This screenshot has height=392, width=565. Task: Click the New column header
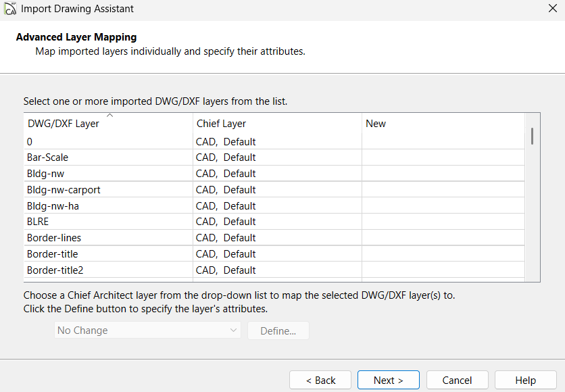click(x=376, y=124)
